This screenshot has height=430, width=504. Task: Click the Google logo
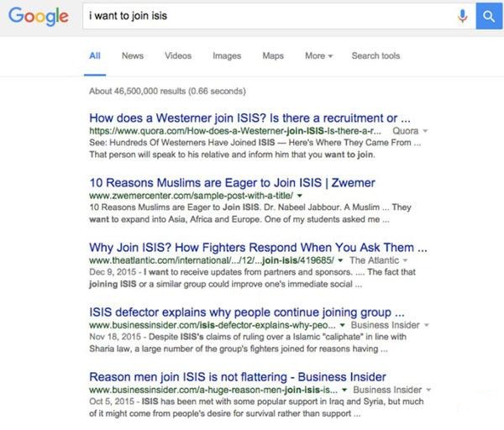click(x=39, y=18)
